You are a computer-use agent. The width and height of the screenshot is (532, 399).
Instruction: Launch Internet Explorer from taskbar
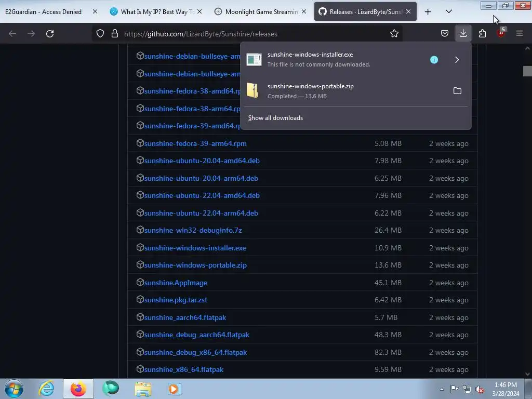(46, 389)
